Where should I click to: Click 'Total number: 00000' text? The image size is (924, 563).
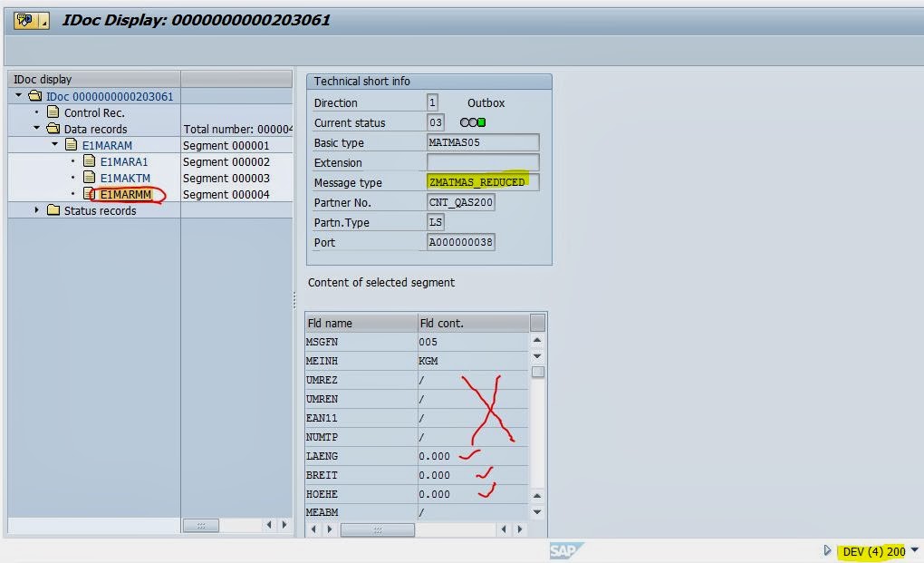point(238,129)
